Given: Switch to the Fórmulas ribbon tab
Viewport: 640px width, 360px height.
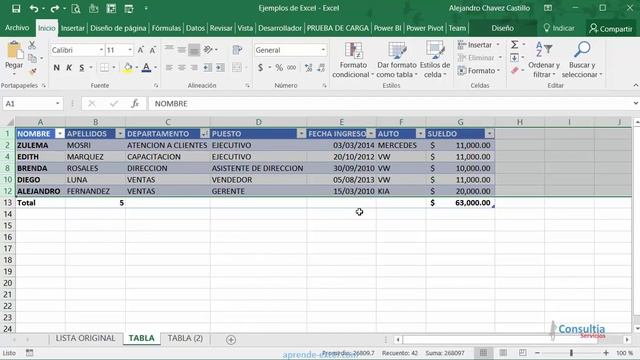Looking at the screenshot, I should tap(166, 28).
